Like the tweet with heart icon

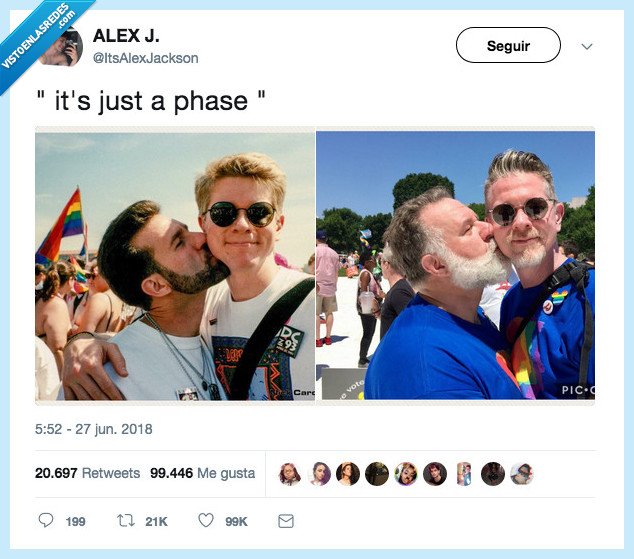[x=206, y=520]
